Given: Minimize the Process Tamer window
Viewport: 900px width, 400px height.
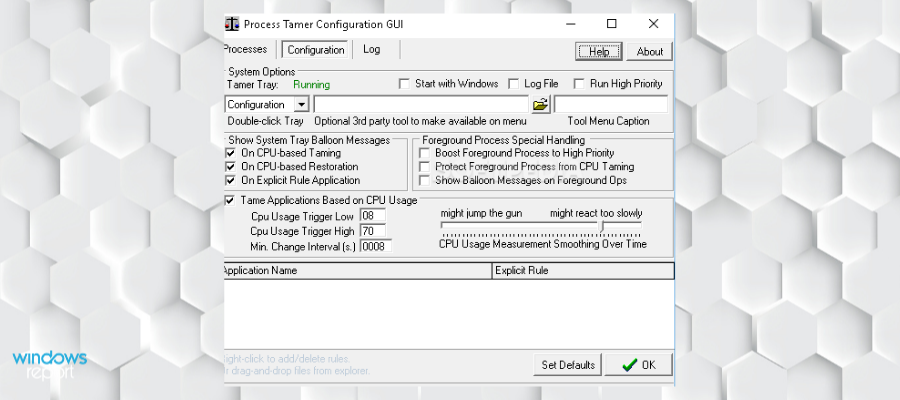Looking at the screenshot, I should (x=570, y=24).
